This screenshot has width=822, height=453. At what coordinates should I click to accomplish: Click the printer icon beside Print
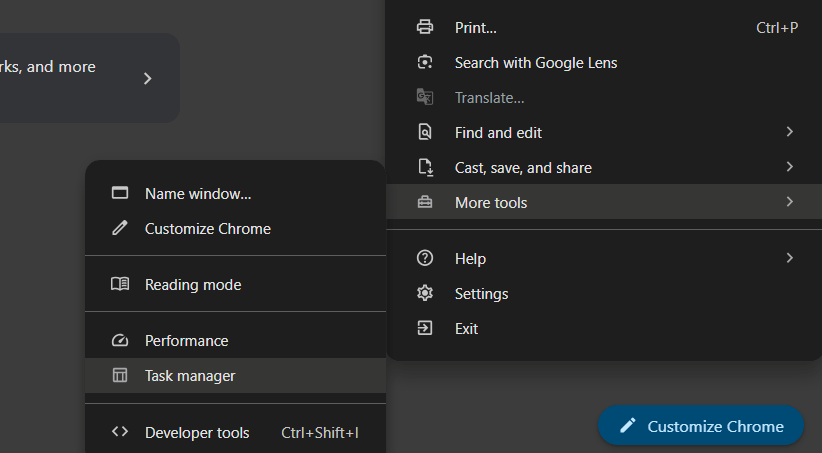point(425,27)
